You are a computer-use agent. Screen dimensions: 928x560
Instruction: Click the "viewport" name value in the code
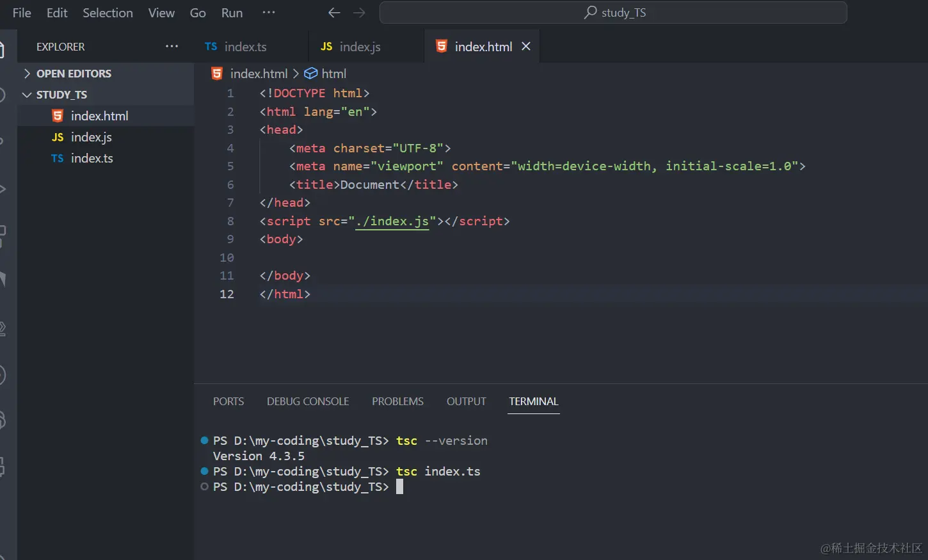point(407,166)
